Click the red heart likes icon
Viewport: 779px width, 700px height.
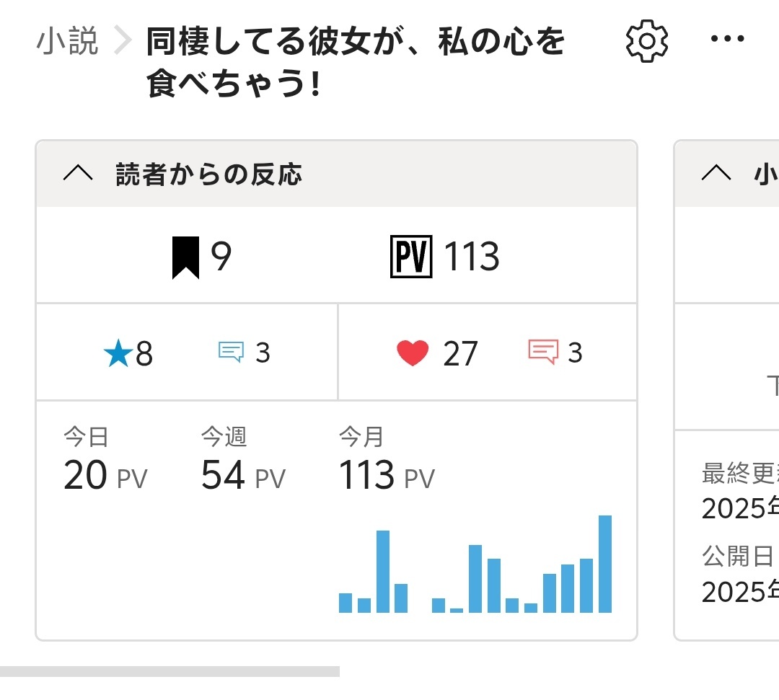coord(413,353)
